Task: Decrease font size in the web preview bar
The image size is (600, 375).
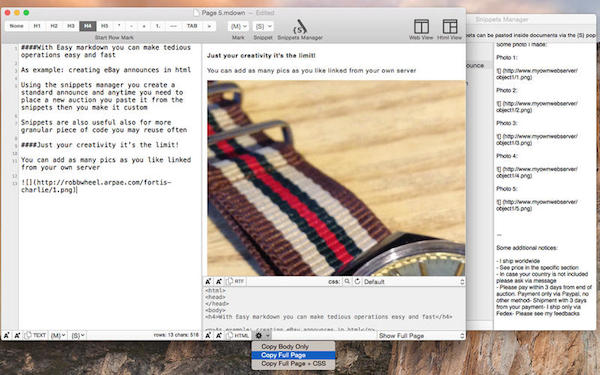Action: 218,281
